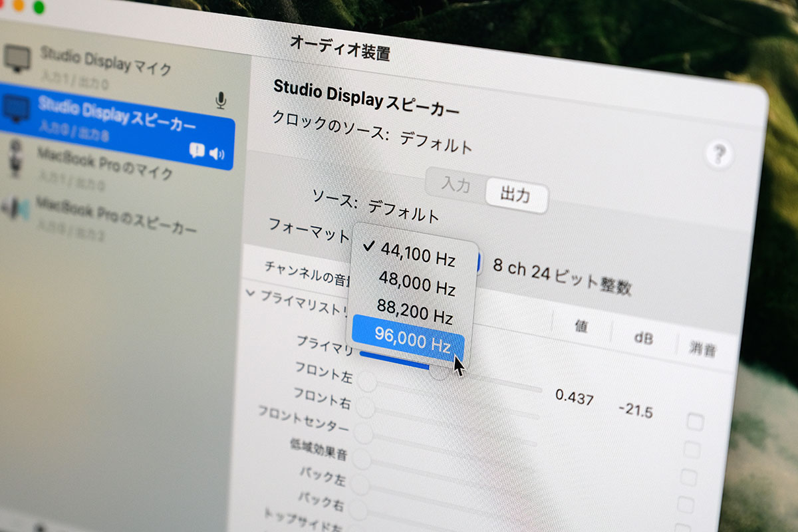Click the -21.5 dB value cell
798x532 pixels.
[x=636, y=410]
